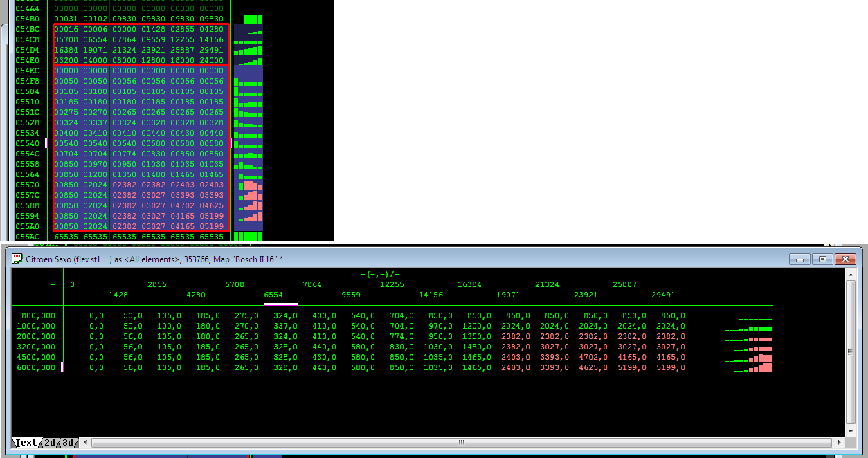Click the map window vertical scroll down arrow
The height and width of the screenshot is (458, 868).
coord(851,431)
